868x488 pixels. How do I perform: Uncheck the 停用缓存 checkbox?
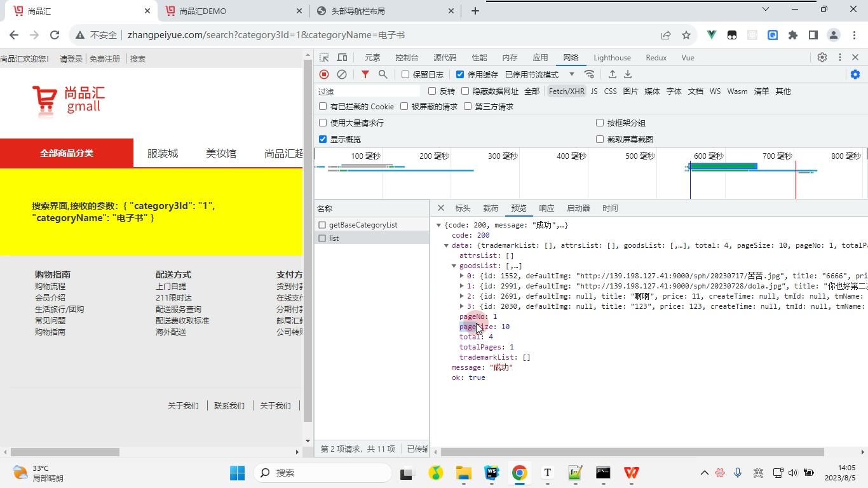[x=460, y=74]
